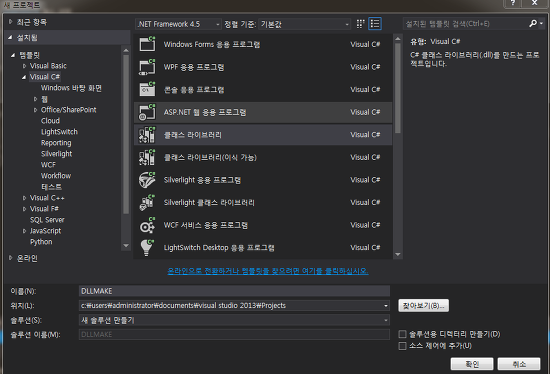This screenshot has width=550, height=374.
Task: Select 'WCF 서비스 응용 프로그램' template name
Action: coord(206,225)
